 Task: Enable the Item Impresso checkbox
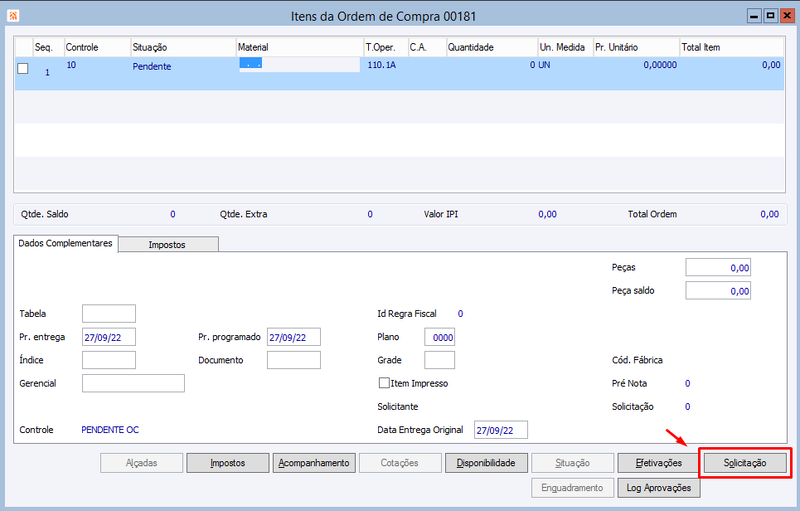click(384, 383)
